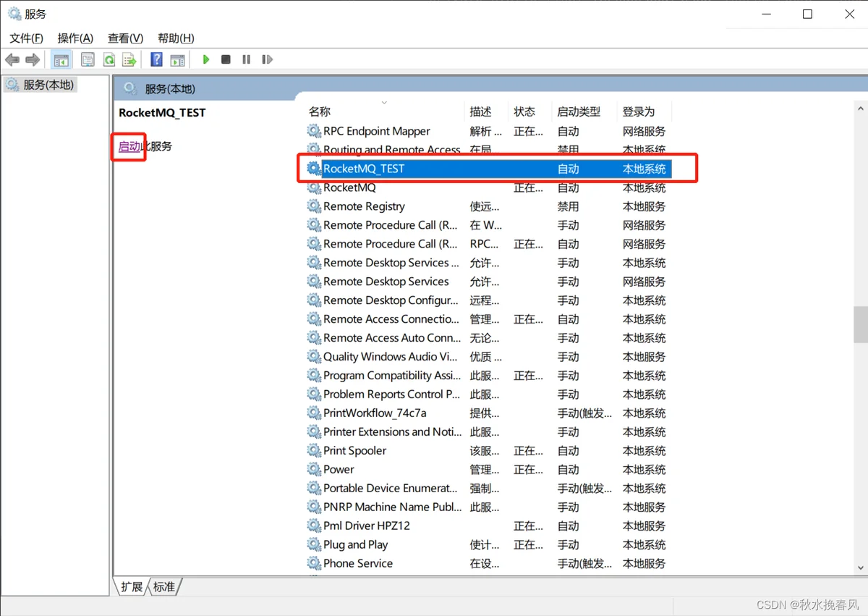Click the green Start Service play icon
Screen dimensions: 868x616
(x=206, y=59)
